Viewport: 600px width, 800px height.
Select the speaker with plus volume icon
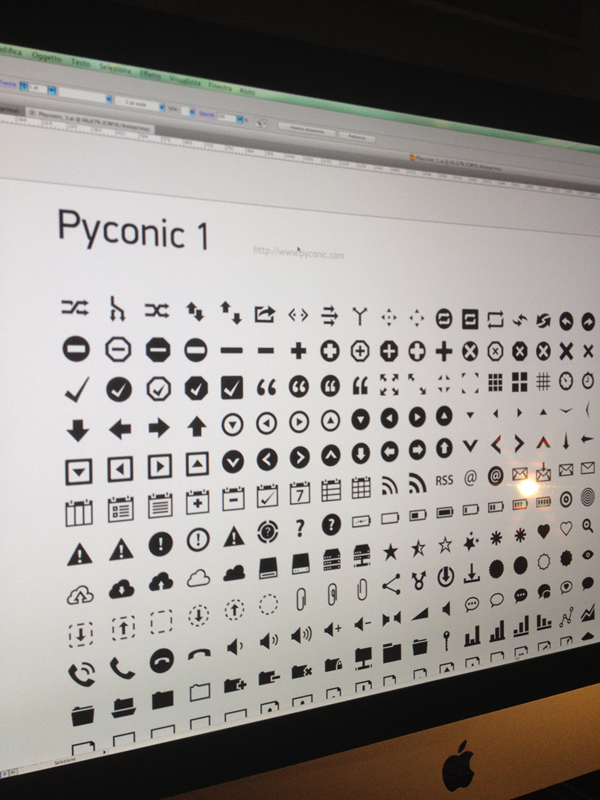333,630
